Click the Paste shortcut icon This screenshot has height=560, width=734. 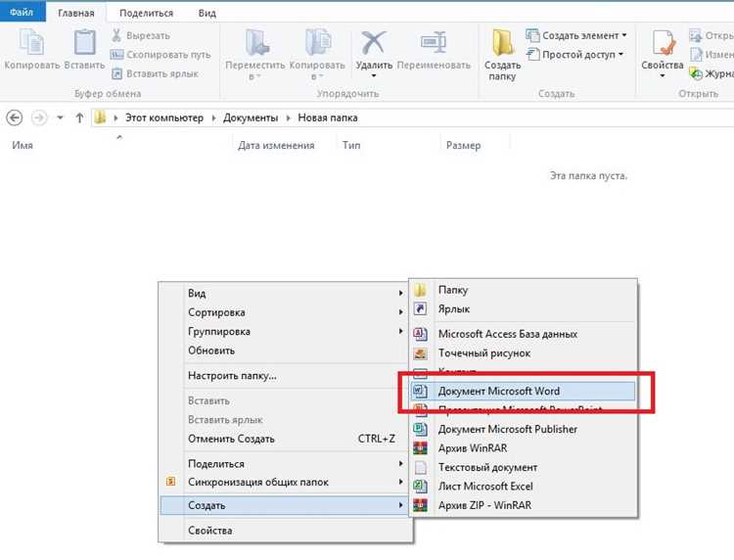pos(116,73)
